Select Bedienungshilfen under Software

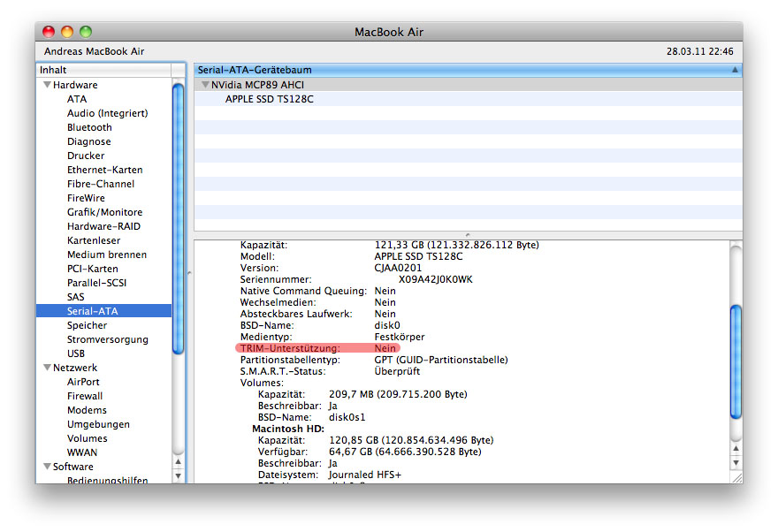107,480
